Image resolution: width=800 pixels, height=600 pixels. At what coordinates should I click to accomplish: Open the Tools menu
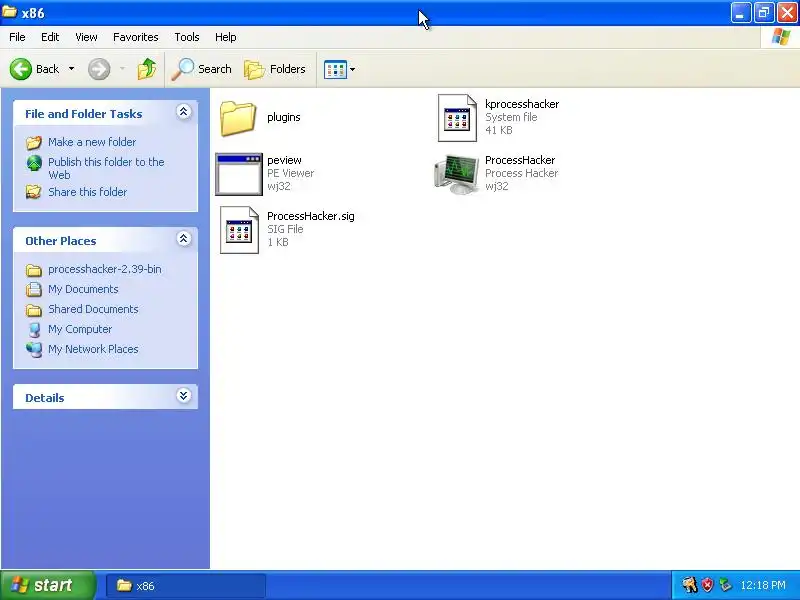coord(187,37)
